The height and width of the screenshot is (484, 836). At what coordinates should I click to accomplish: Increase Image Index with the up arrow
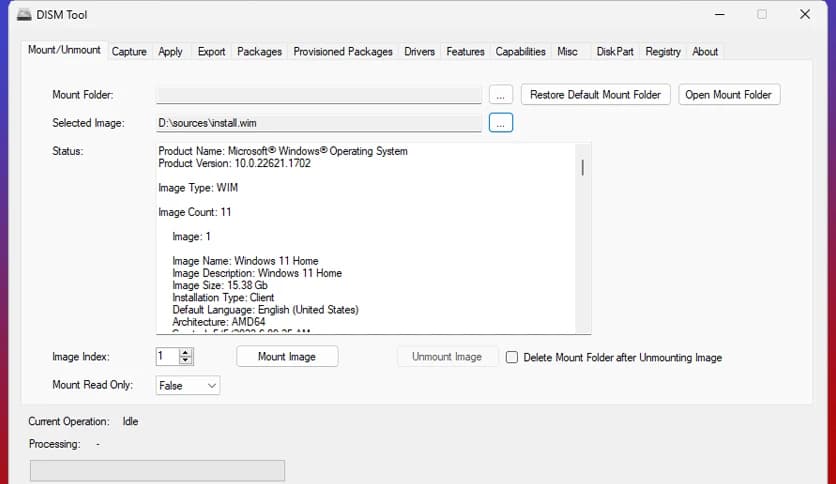coord(185,352)
